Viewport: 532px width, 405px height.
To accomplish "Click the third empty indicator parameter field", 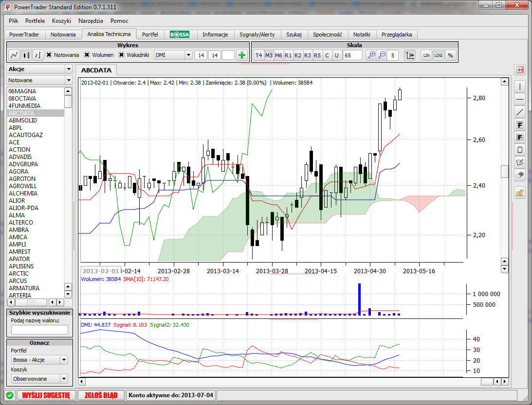I will [x=228, y=55].
